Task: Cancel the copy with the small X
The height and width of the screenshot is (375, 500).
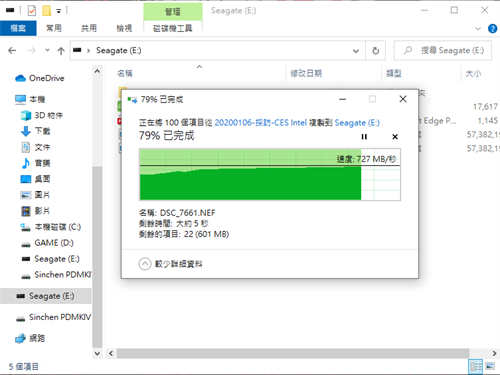Action: pyautogui.click(x=395, y=137)
